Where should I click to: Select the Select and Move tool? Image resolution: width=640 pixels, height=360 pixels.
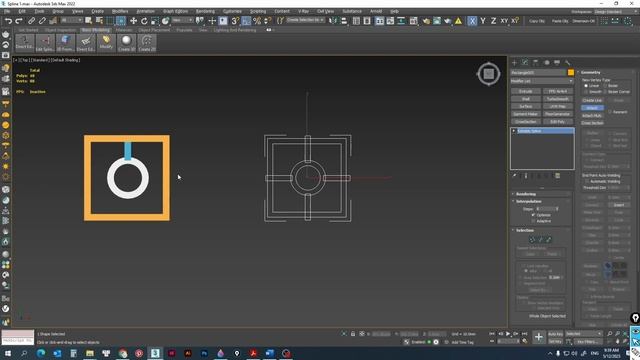[x=133, y=20]
